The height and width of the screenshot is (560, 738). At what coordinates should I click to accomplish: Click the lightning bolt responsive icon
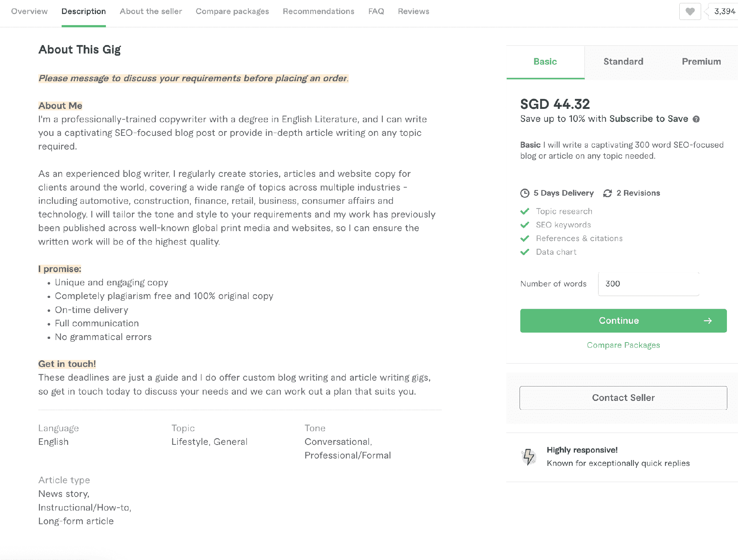(x=529, y=457)
